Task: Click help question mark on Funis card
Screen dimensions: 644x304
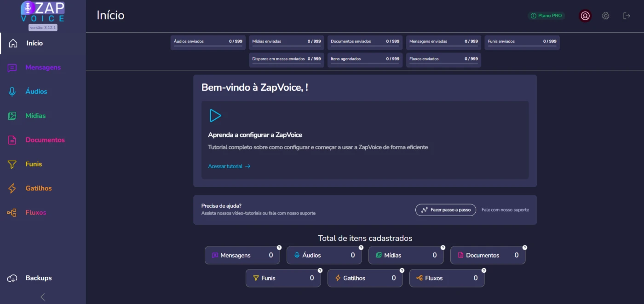Action: 320,270
